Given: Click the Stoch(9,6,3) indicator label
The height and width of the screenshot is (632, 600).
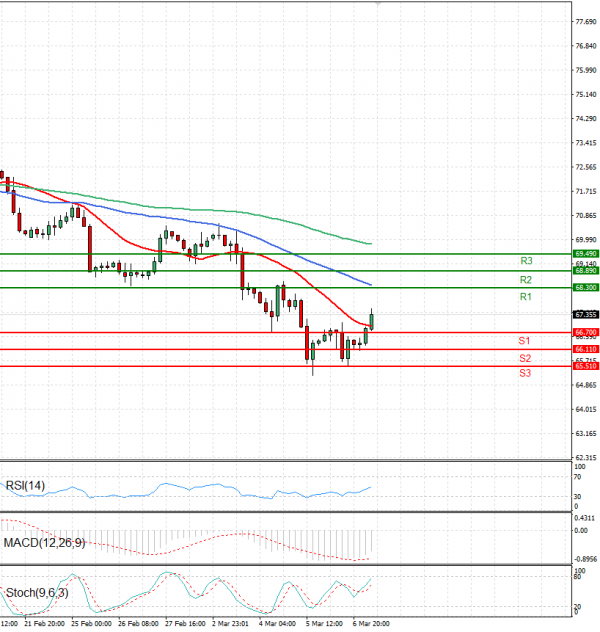Looking at the screenshot, I should point(37,593).
